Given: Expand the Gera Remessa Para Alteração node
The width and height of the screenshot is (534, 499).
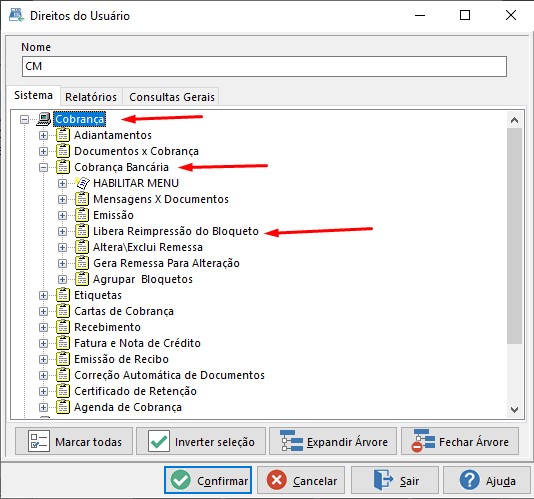Looking at the screenshot, I should point(62,264).
